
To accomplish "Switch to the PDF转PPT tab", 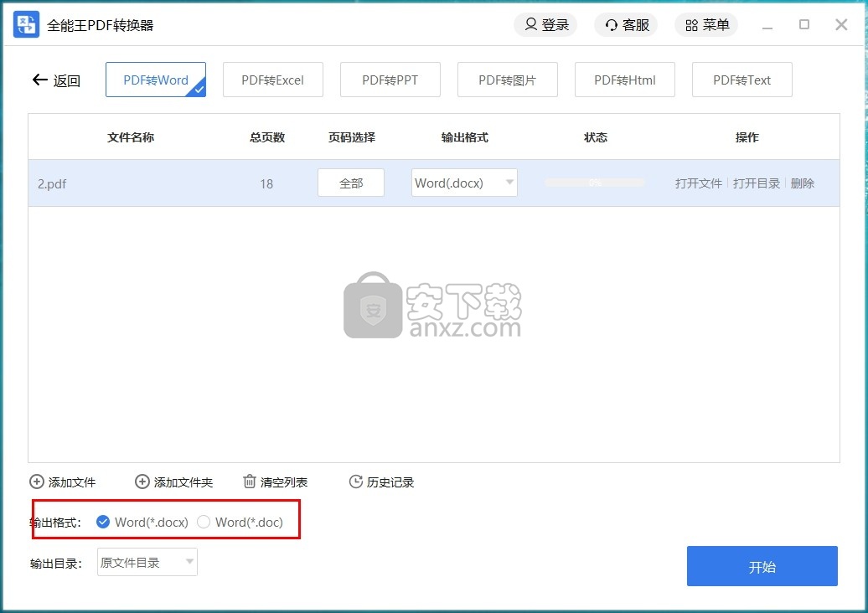I will (x=390, y=80).
